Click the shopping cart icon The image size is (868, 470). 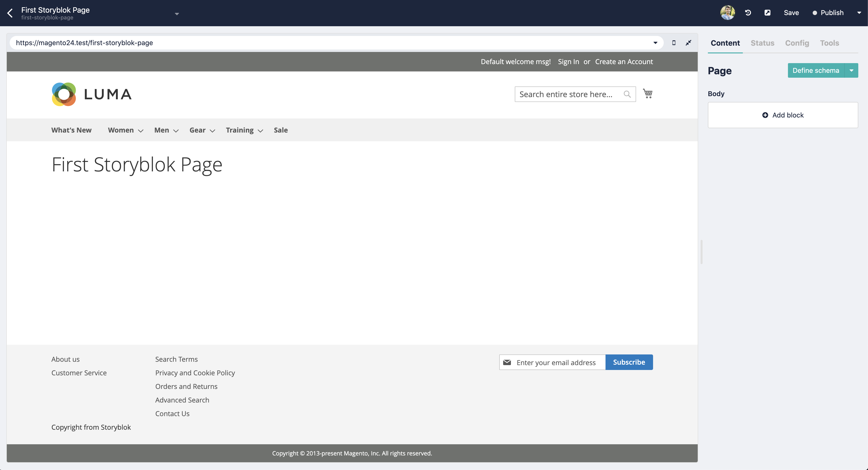(648, 93)
